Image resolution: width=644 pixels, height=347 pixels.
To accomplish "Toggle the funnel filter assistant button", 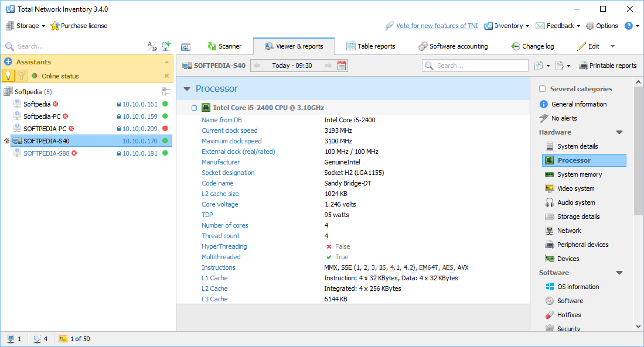I will click(x=22, y=76).
